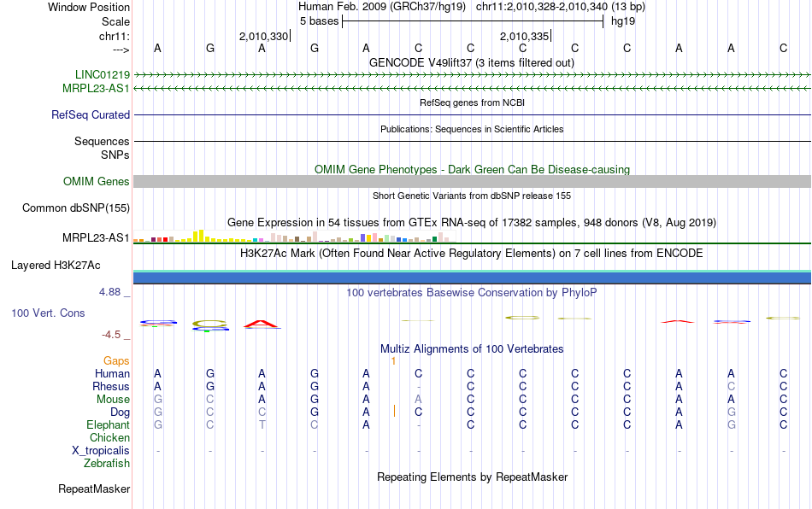Click the SNPs track label

pos(115,155)
